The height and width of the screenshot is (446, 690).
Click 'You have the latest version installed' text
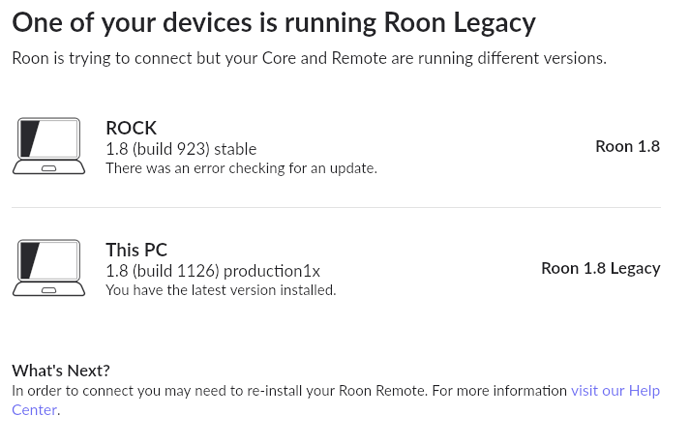tap(220, 290)
